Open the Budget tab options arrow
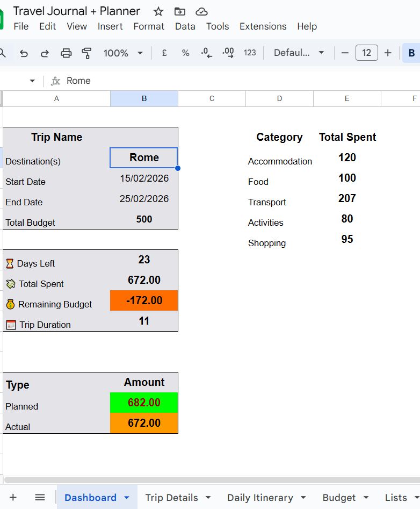Viewport: 420px width, 509px height. click(366, 497)
